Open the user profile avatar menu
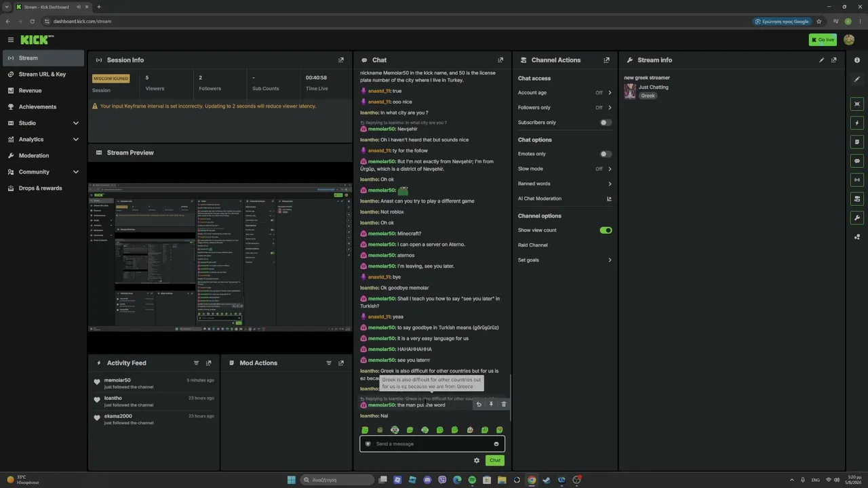868x488 pixels. 849,40
